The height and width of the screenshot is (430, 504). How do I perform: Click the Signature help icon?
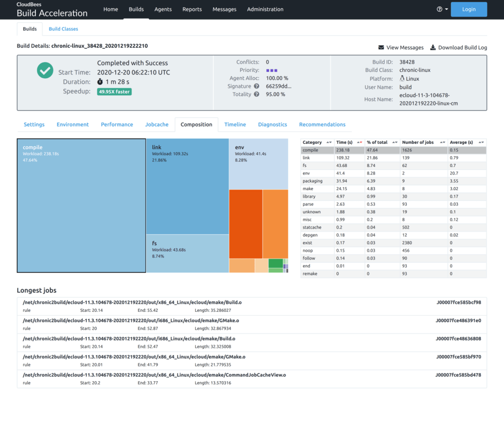click(256, 86)
